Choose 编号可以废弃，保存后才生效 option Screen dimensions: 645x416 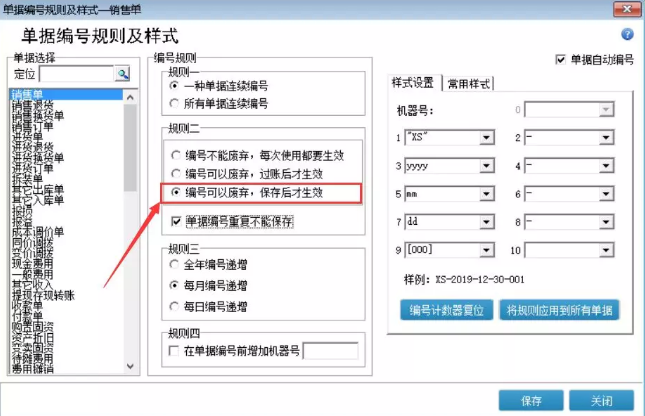(x=176, y=192)
